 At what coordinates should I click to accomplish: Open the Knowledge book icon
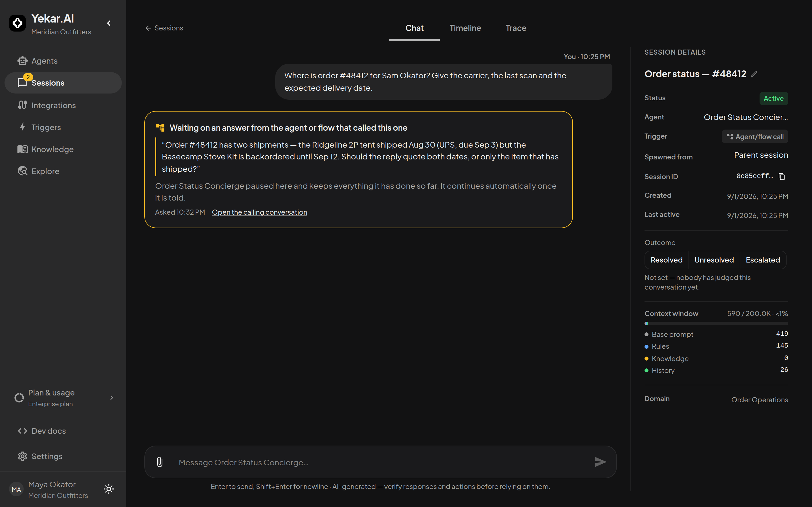(x=23, y=149)
